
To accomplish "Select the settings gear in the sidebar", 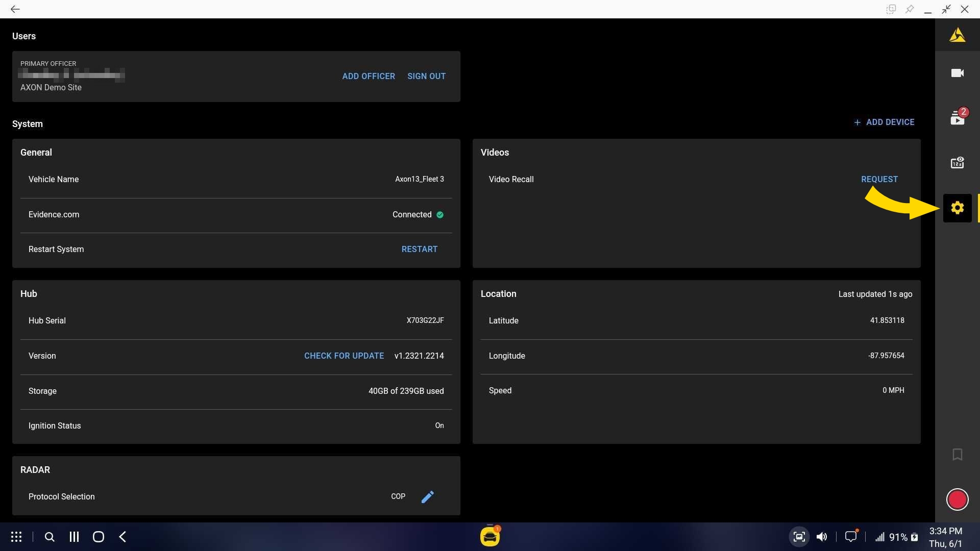I will click(958, 208).
